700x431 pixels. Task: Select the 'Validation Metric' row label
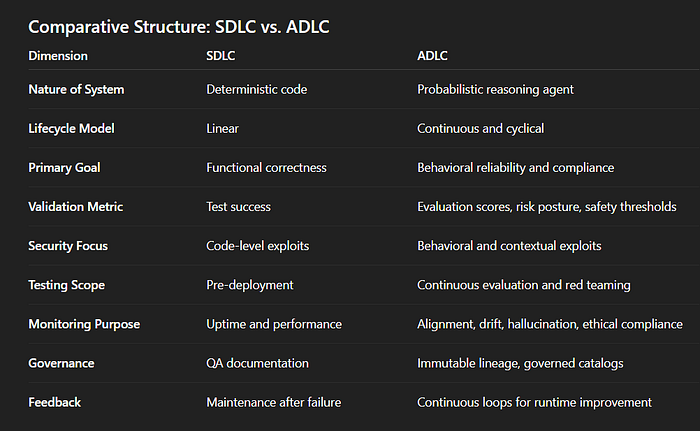click(x=75, y=207)
